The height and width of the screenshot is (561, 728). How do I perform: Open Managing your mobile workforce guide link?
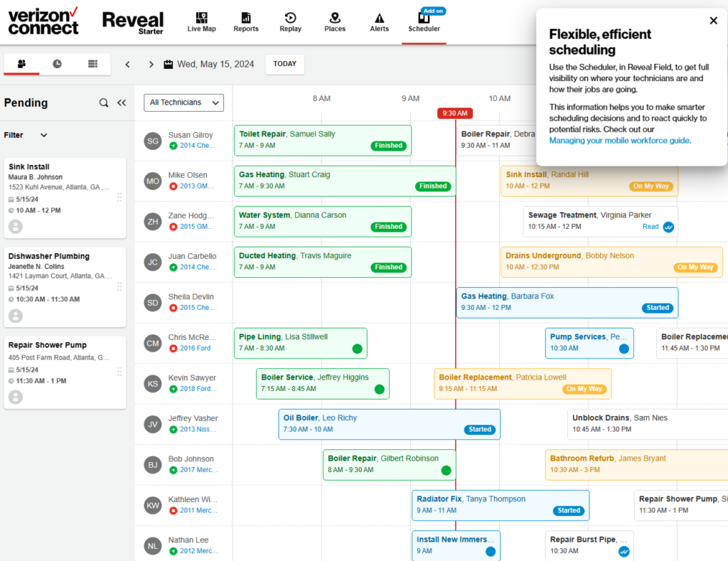(x=619, y=141)
